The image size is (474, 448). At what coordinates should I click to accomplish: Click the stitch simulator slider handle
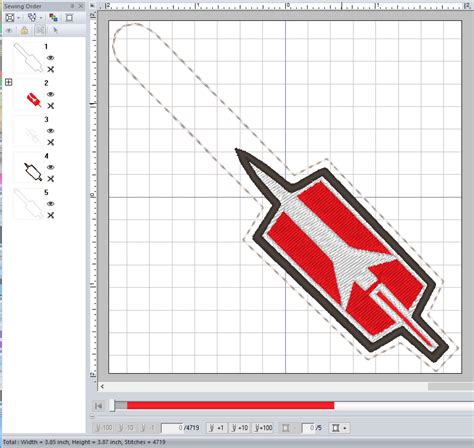tap(112, 406)
